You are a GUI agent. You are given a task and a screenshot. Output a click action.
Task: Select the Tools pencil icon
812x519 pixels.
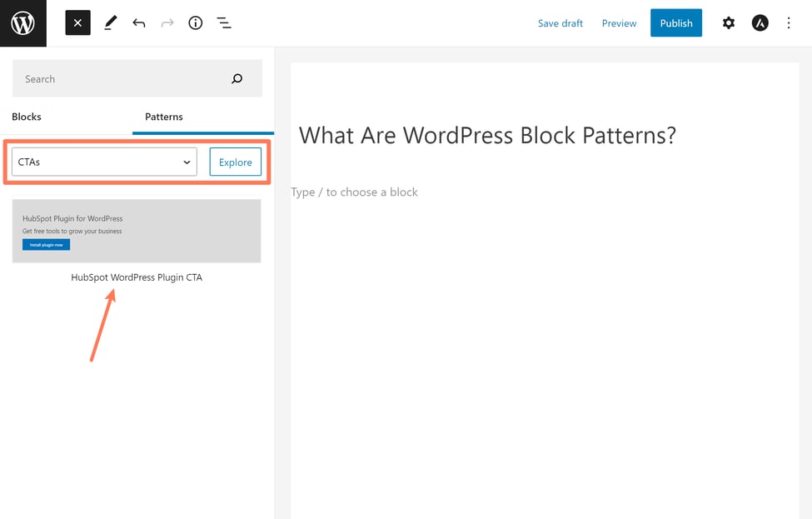(x=111, y=23)
